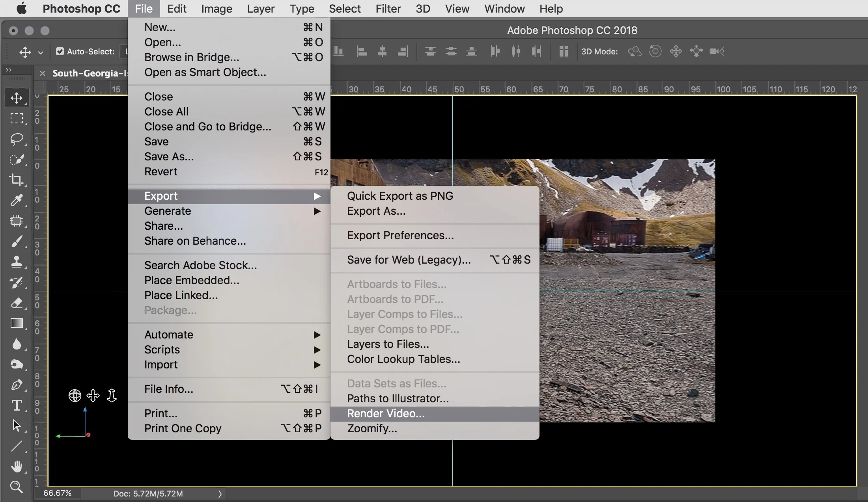
Task: Choose Place Embedded...
Action: (x=229, y=281)
